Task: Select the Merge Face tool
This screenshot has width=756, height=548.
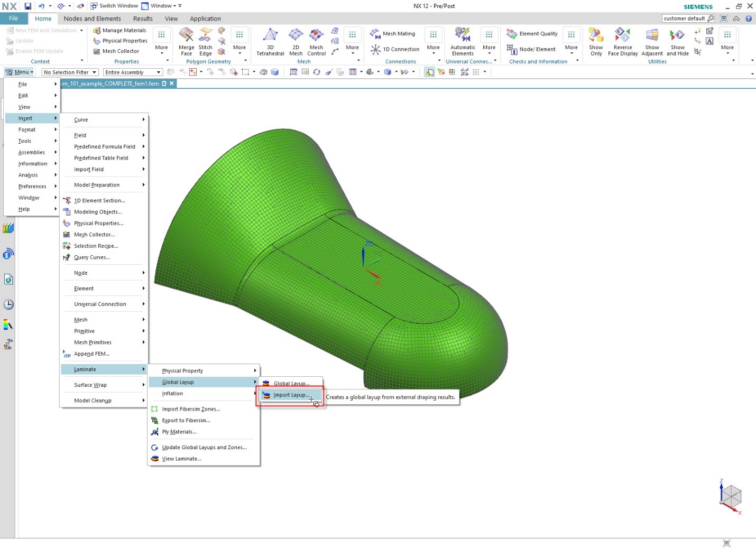Action: 186,41
